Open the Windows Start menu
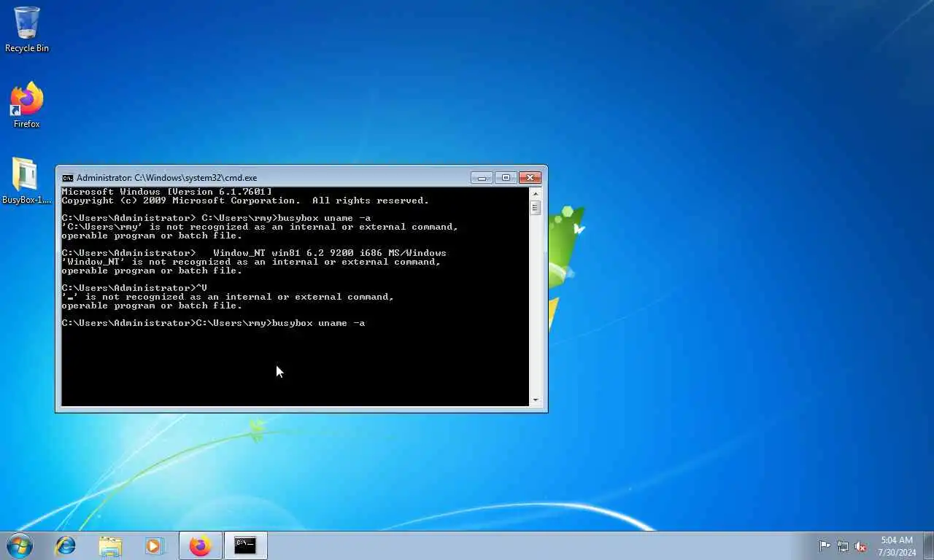 (x=19, y=545)
